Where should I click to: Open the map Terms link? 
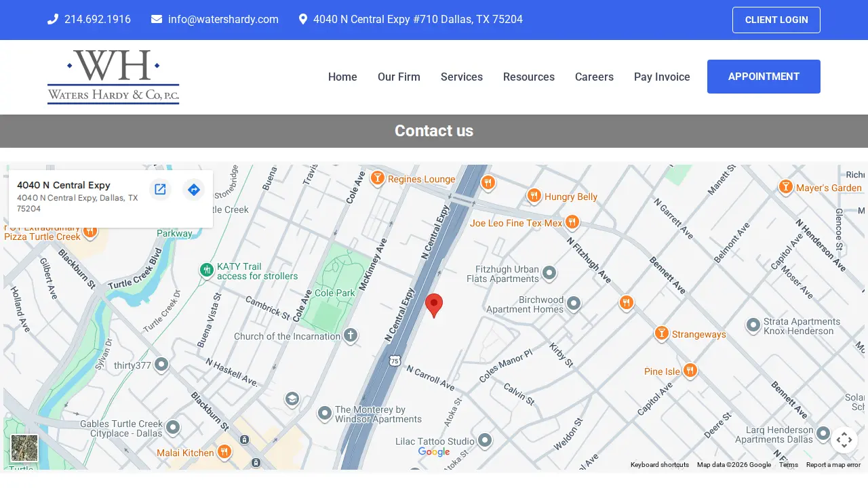coord(789,465)
